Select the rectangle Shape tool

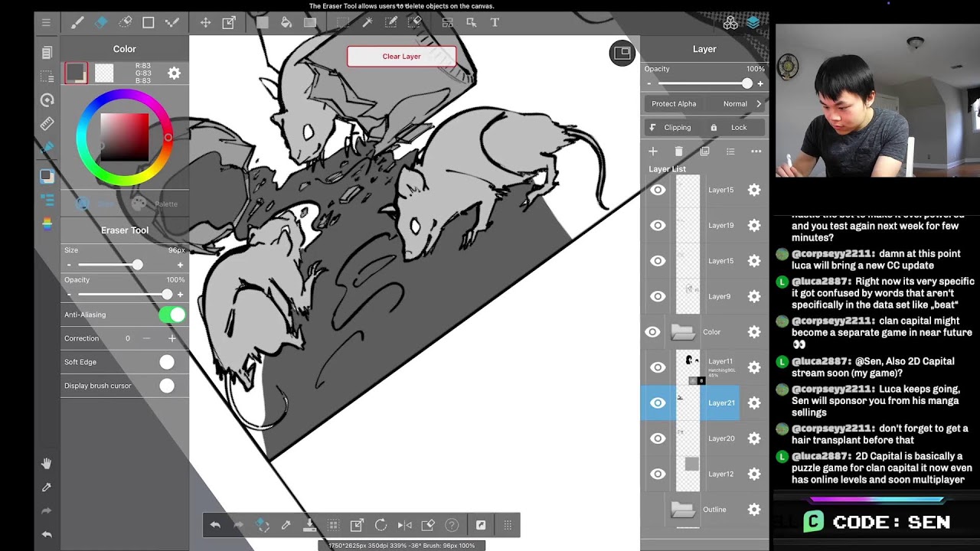[149, 23]
